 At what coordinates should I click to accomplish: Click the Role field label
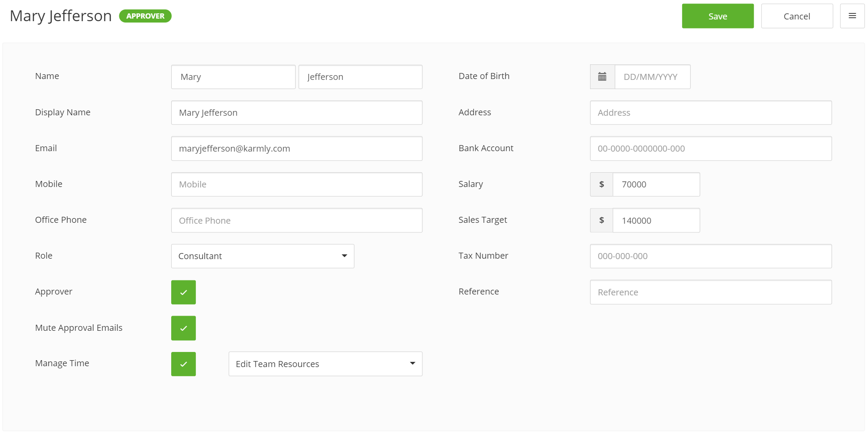click(44, 256)
